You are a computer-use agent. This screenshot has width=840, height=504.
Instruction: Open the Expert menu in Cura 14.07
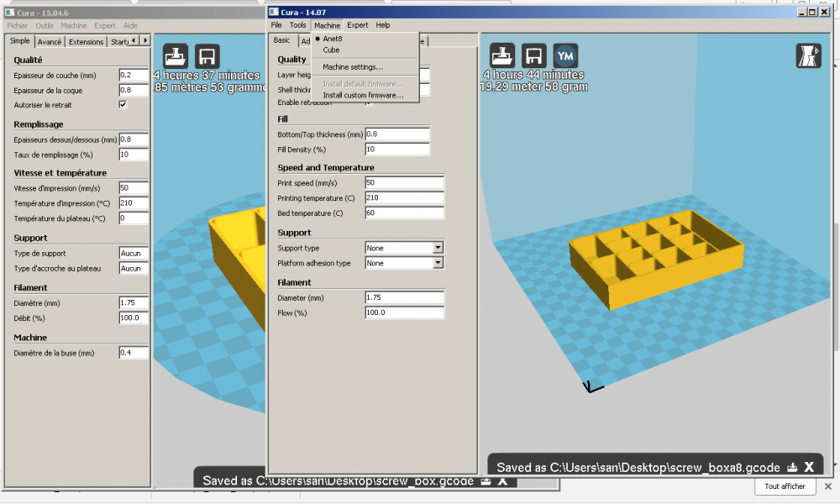pyautogui.click(x=357, y=25)
